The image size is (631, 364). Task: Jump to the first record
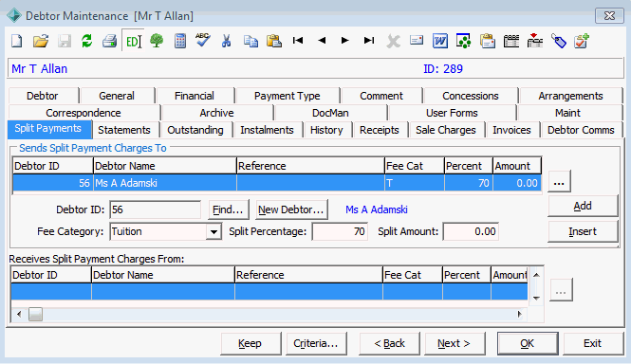[298, 40]
